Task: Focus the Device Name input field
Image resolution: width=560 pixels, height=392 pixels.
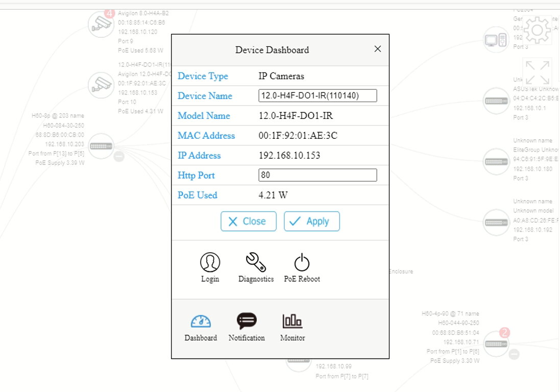Action: 318,95
